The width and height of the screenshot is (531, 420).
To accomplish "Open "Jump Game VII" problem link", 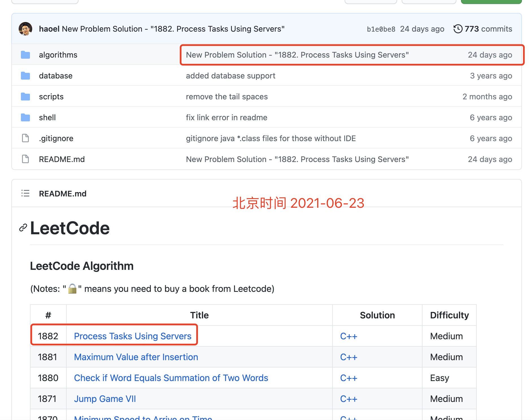I will [105, 399].
